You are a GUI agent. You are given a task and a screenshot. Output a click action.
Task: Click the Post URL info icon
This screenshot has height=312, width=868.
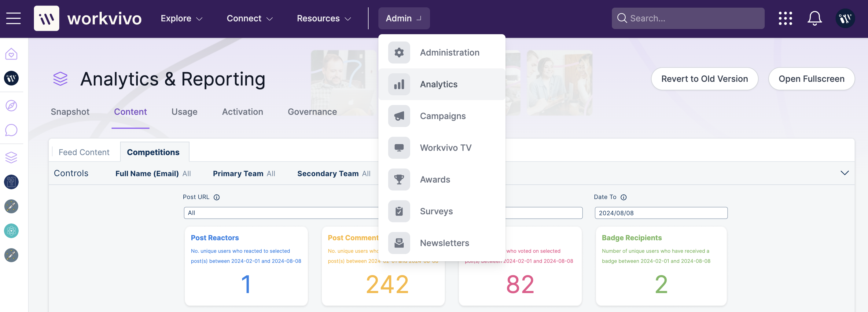(217, 197)
